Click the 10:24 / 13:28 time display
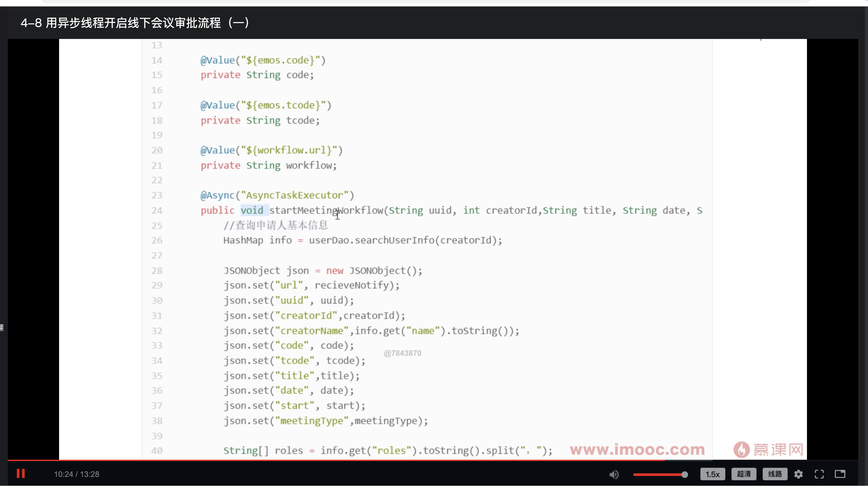868x487 pixels. (77, 474)
